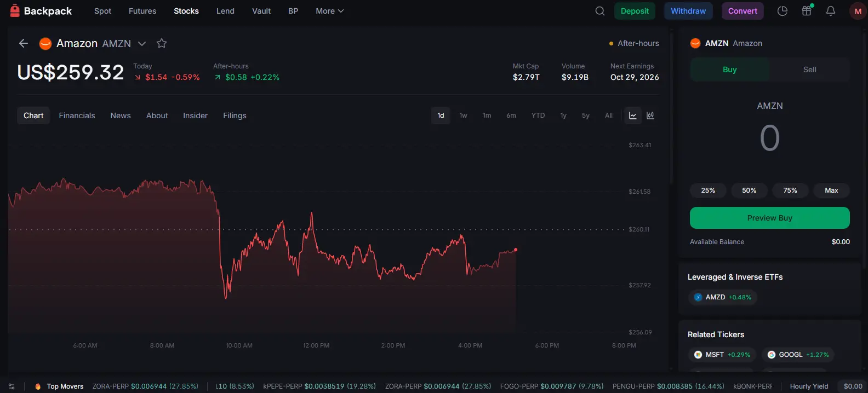Select the 5y timeframe
This screenshot has height=393, width=868.
[586, 115]
